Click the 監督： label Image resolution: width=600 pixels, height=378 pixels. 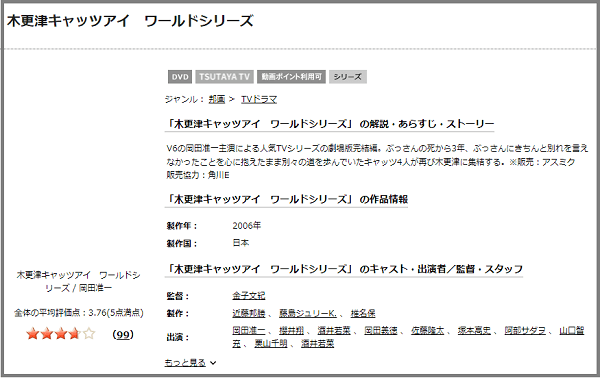[178, 296]
